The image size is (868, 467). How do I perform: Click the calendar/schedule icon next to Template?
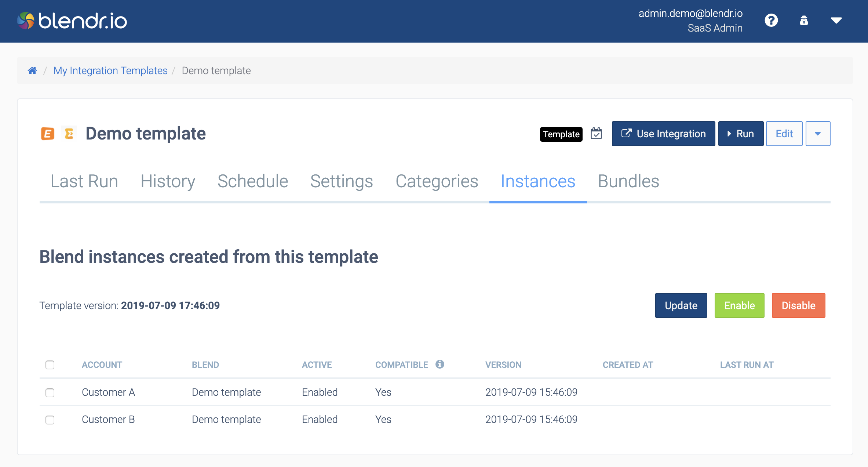(596, 133)
